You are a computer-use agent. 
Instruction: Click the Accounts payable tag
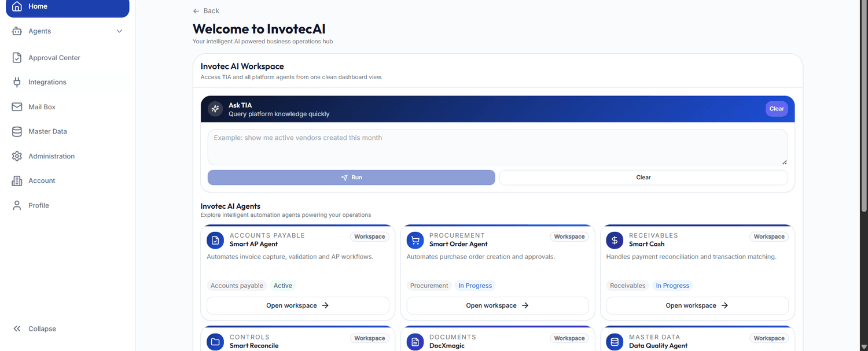pos(237,286)
